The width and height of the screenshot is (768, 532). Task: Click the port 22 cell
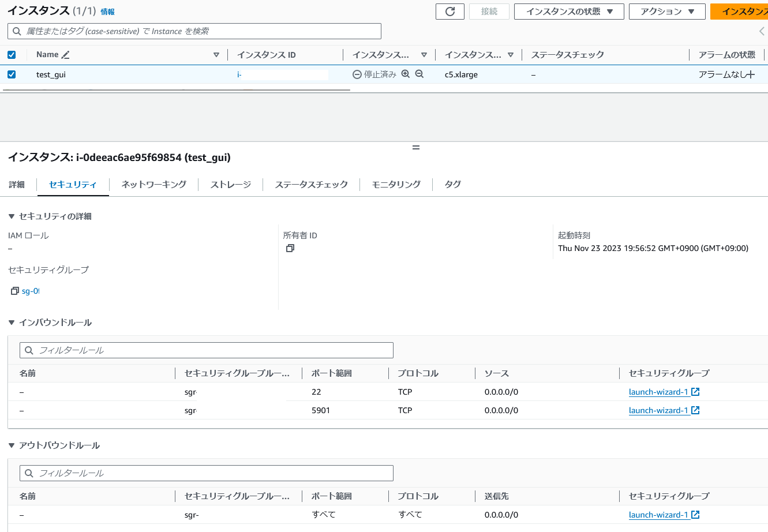pos(316,392)
